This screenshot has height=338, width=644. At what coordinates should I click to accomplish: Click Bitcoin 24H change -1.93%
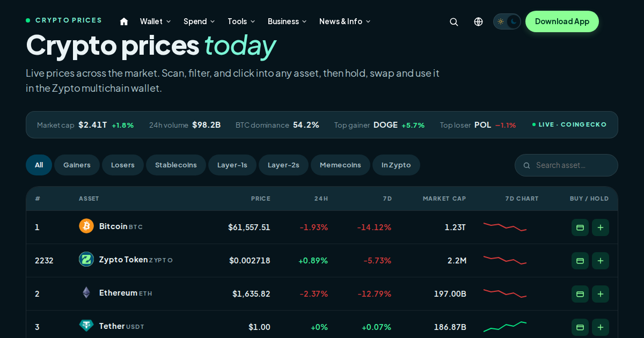click(x=313, y=227)
